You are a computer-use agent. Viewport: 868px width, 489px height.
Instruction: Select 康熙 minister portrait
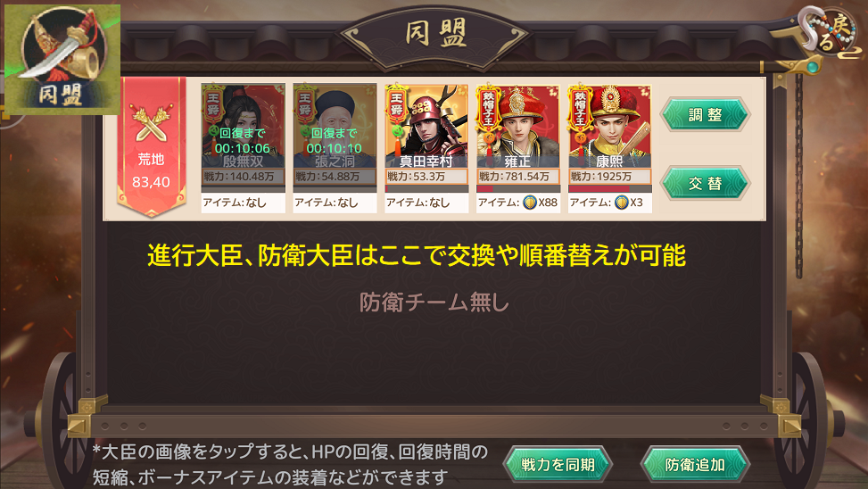click(x=610, y=126)
